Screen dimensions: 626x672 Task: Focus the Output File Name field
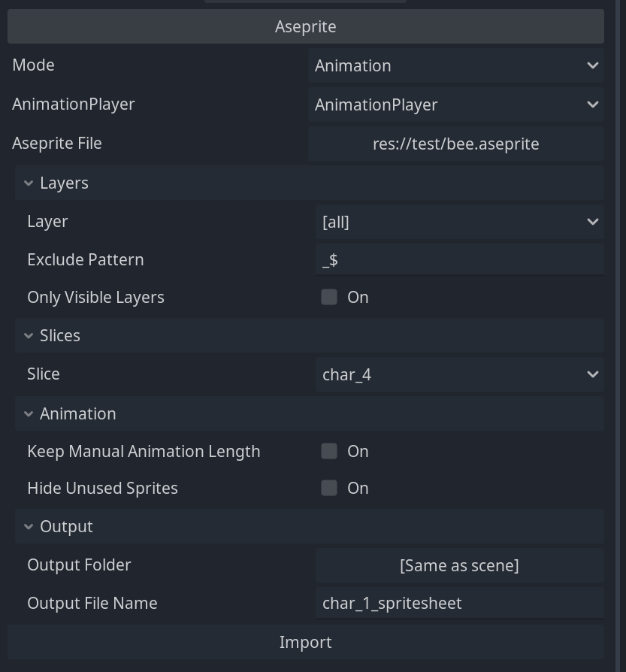click(x=460, y=604)
